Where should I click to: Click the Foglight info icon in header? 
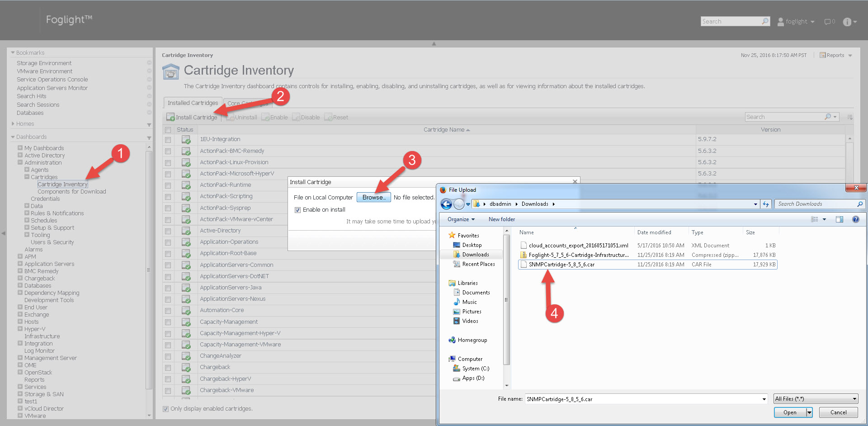pos(847,22)
